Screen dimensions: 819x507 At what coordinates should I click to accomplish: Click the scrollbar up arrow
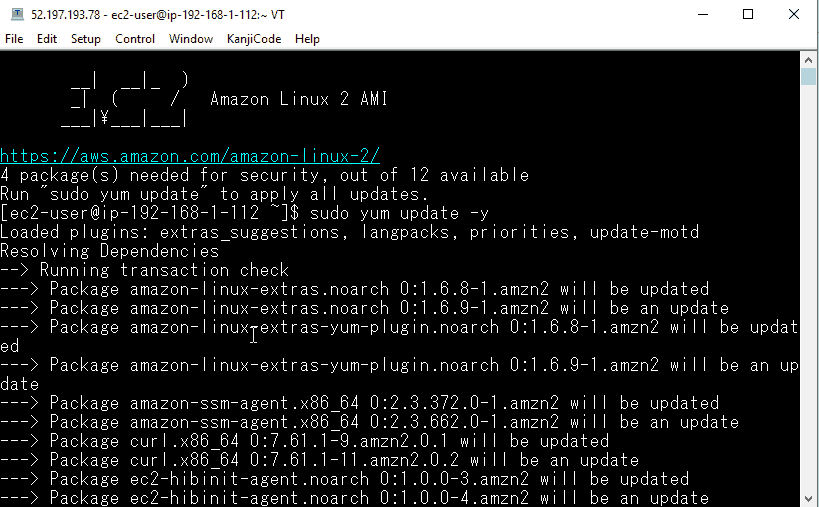[809, 59]
